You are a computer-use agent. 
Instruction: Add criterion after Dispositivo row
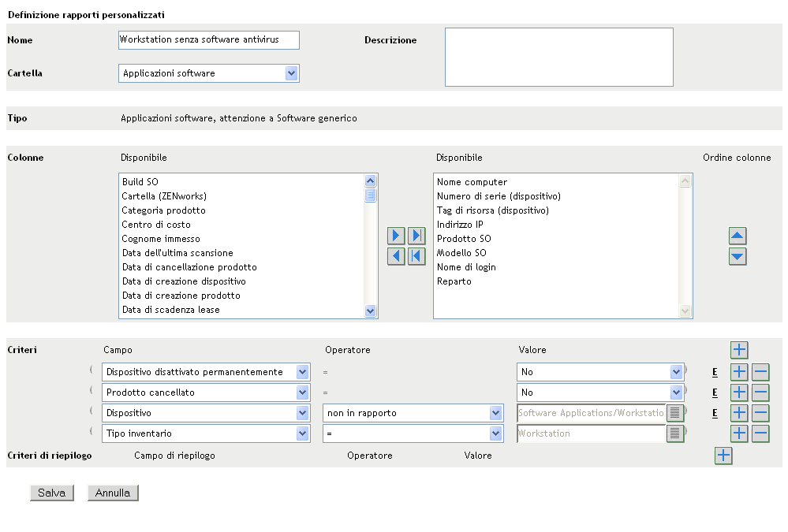click(739, 413)
